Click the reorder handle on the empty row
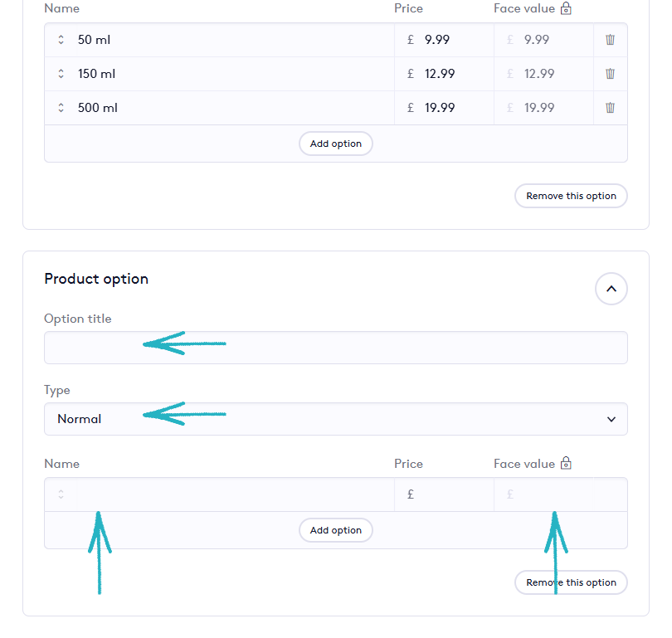The image size is (672, 638). point(61,494)
